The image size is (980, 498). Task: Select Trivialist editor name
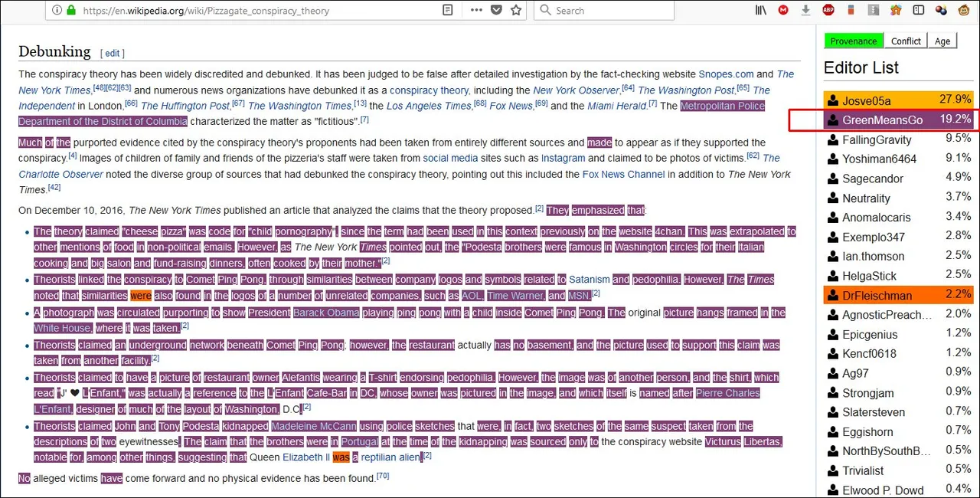[863, 470]
